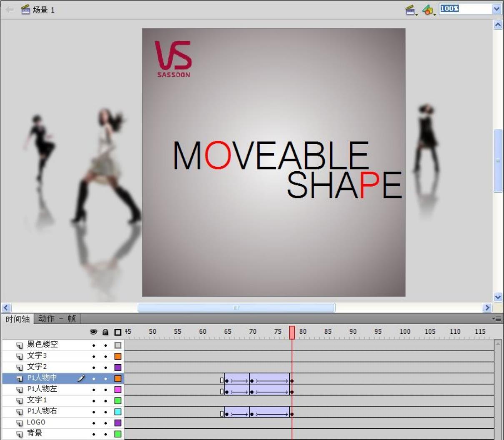Click the back arrow beside 场景 1

coord(10,10)
